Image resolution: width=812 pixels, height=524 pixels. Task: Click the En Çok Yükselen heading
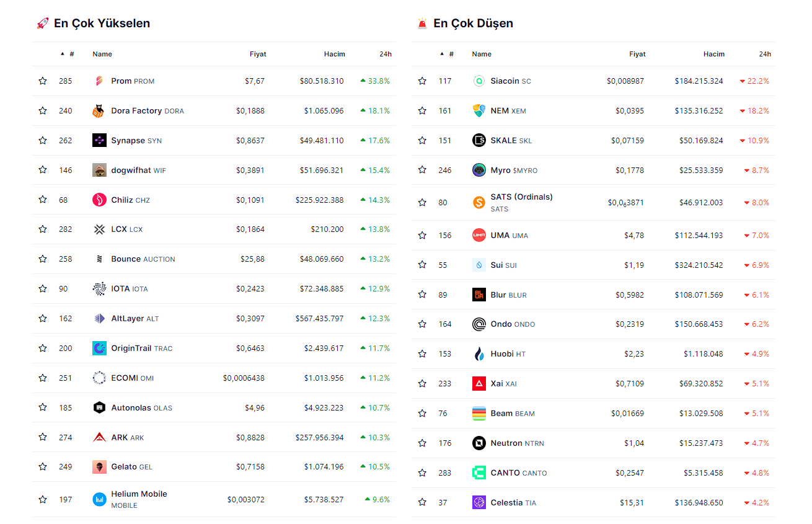[102, 24]
